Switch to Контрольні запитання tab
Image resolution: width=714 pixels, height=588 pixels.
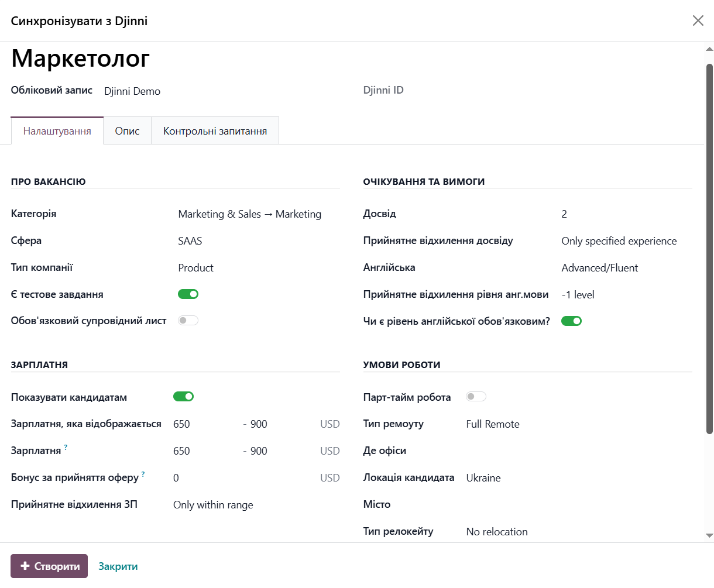pyautogui.click(x=215, y=131)
